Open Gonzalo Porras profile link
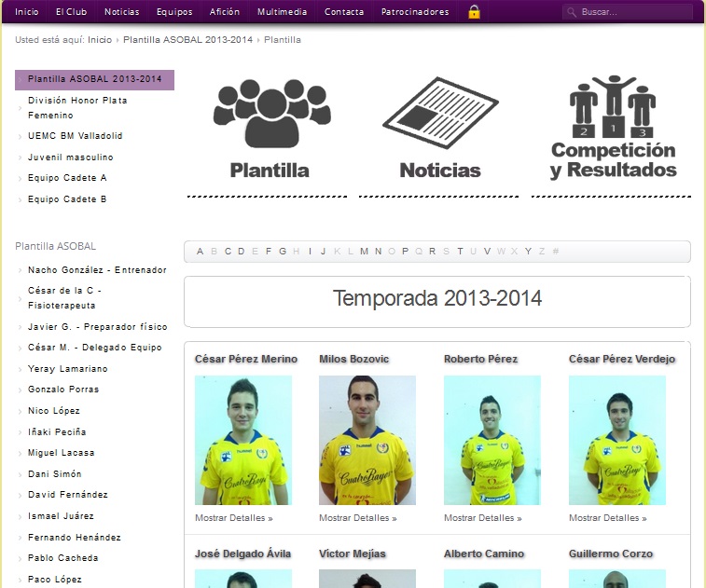The image size is (706, 588). 63,390
